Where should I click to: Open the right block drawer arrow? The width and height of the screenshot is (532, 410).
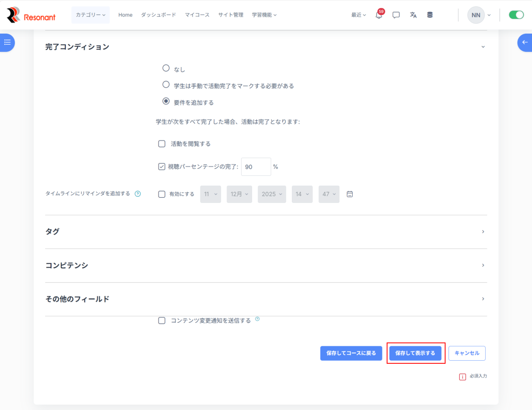(x=524, y=42)
